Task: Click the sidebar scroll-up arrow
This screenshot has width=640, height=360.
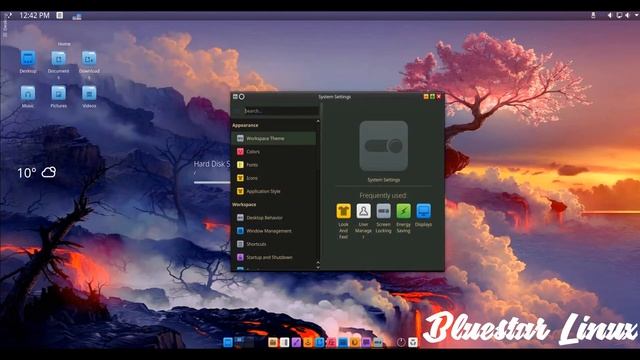Action: (318, 121)
